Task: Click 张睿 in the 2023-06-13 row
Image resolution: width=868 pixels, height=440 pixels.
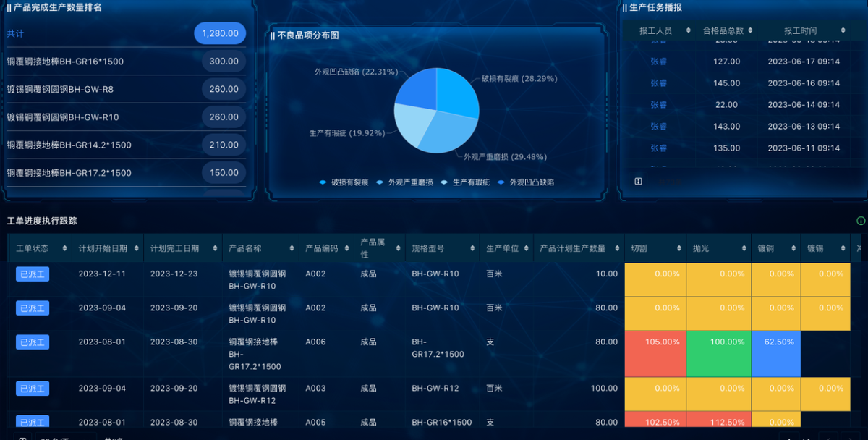Action: point(658,127)
